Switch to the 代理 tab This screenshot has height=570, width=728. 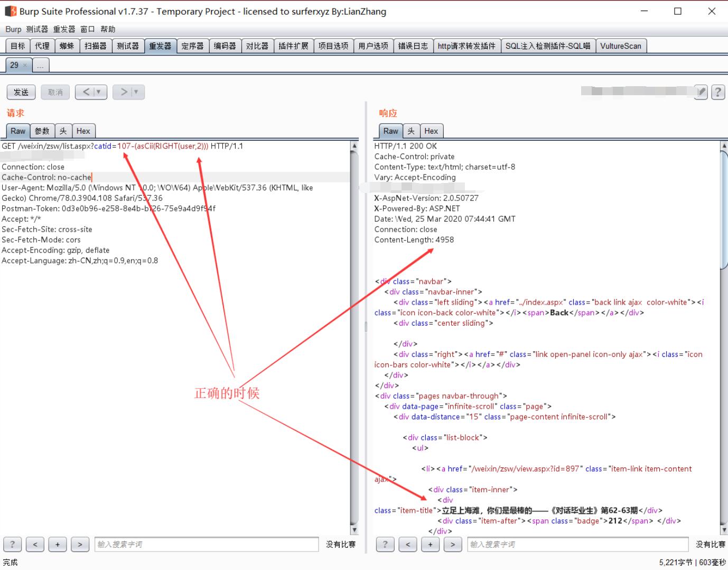pos(42,46)
